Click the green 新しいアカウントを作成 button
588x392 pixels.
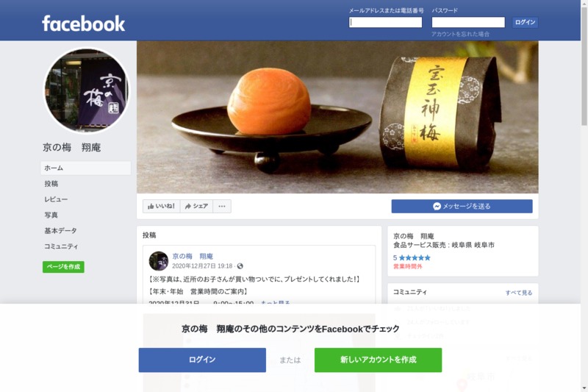(x=378, y=360)
